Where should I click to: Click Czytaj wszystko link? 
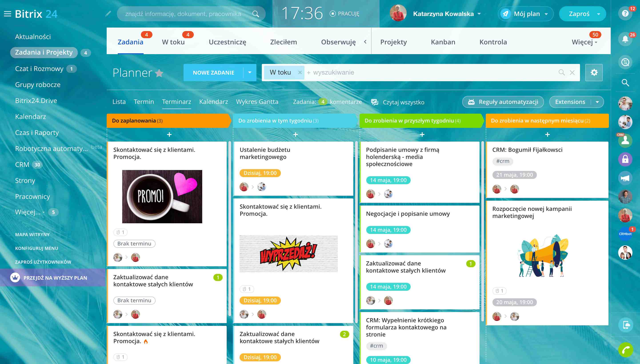403,102
